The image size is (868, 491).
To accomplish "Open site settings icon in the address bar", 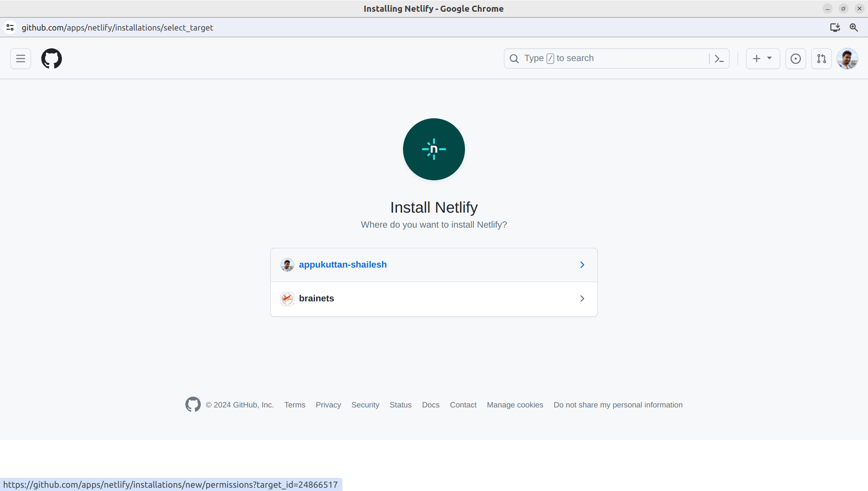I will pos(10,27).
